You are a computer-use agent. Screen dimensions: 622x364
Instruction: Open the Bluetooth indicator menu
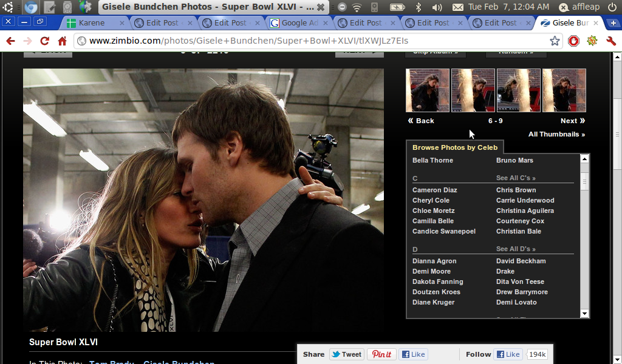tap(418, 7)
